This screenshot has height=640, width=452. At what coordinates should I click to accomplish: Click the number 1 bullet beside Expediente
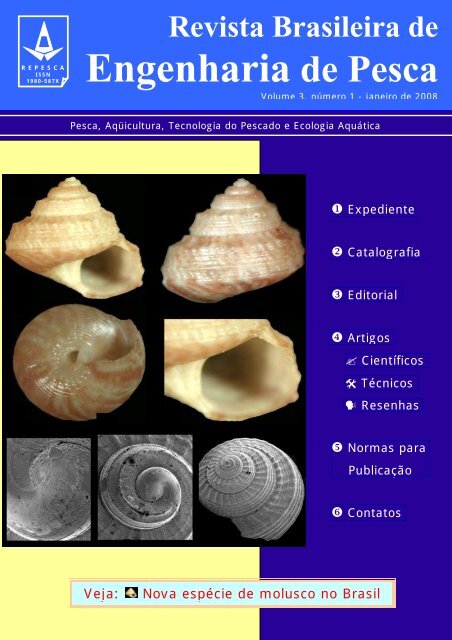337,209
